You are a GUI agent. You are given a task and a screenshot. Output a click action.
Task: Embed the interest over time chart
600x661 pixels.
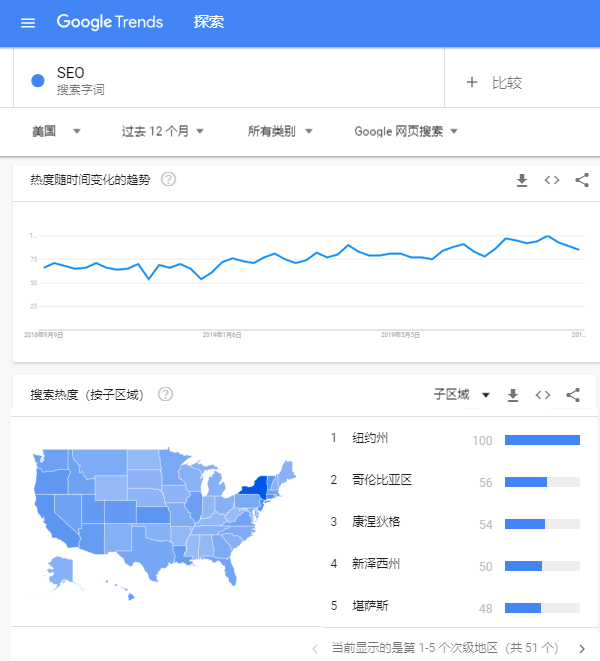pyautogui.click(x=552, y=180)
